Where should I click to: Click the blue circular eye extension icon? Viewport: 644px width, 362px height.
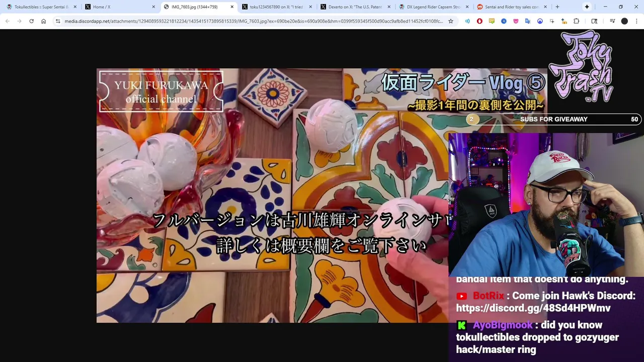pyautogui.click(x=504, y=21)
